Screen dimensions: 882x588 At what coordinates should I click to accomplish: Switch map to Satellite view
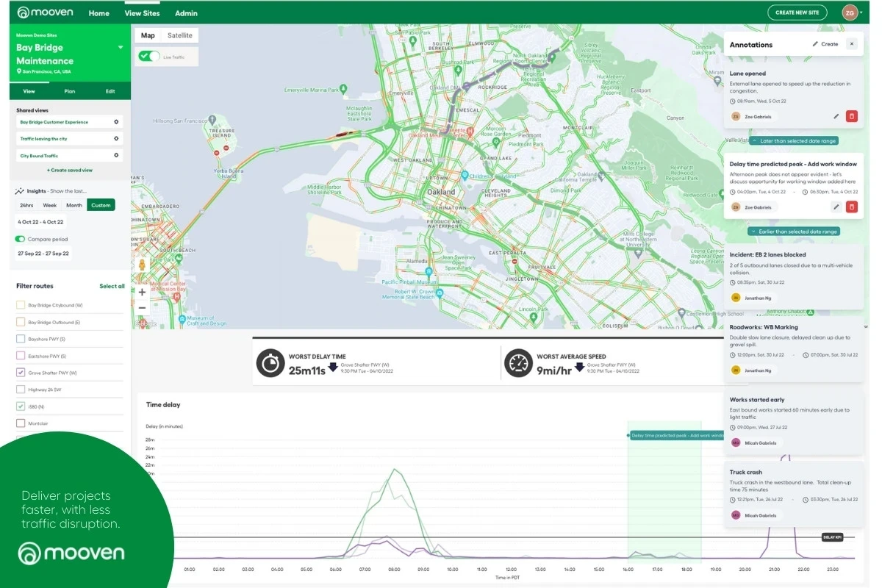coord(180,35)
